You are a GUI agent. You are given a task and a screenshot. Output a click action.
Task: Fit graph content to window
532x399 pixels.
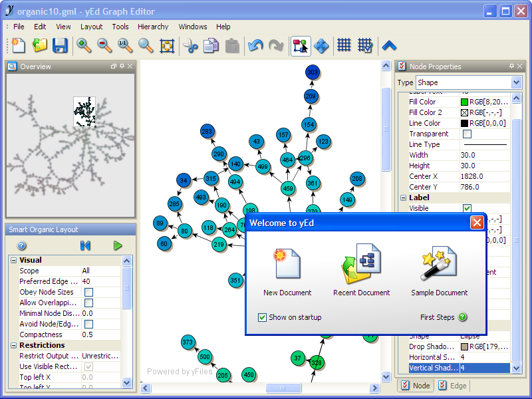(x=167, y=46)
